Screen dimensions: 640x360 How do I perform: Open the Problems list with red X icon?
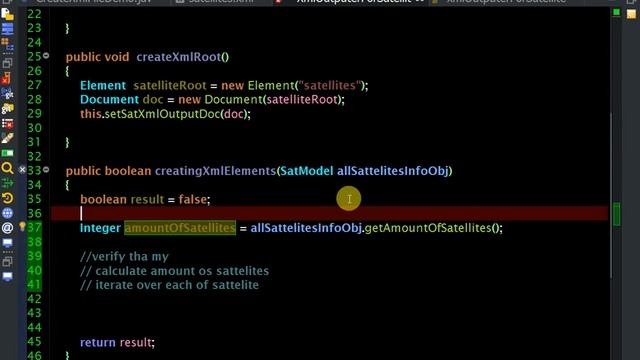[7, 123]
